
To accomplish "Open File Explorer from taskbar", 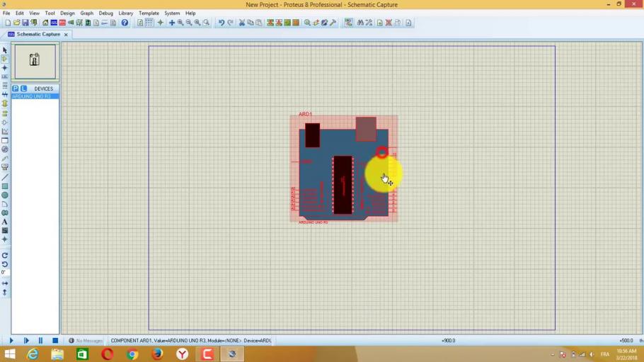I will (x=57, y=353).
